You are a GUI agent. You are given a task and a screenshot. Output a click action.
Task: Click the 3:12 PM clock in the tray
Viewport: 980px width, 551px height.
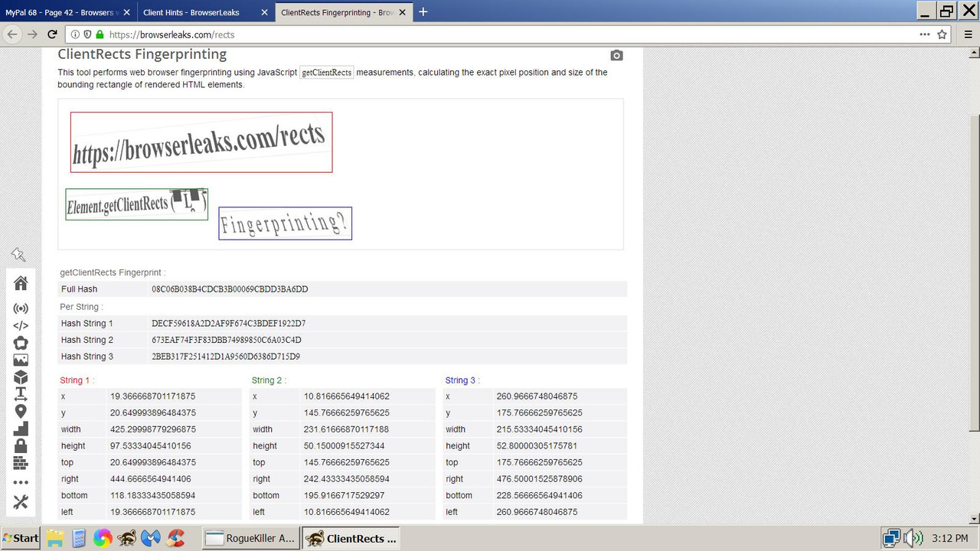pos(949,539)
